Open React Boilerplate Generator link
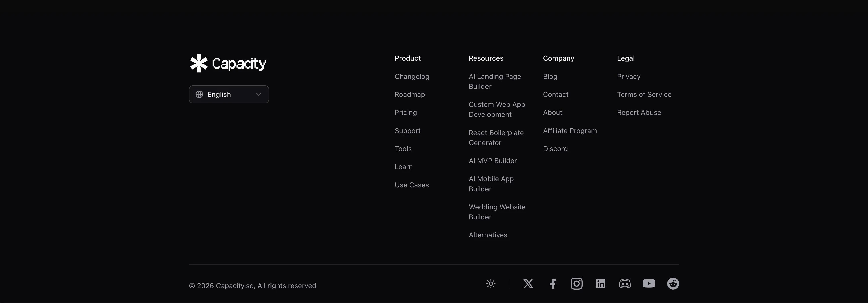The width and height of the screenshot is (868, 303). pos(496,138)
